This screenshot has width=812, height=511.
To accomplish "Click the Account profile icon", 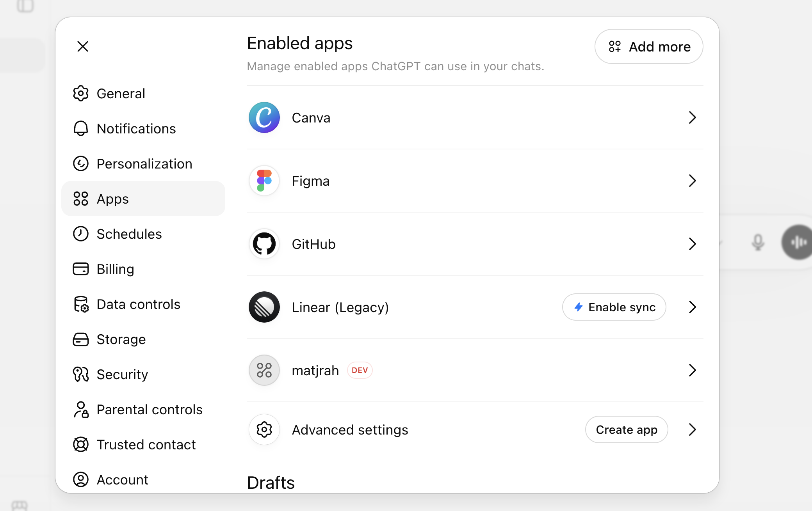I will (81, 479).
